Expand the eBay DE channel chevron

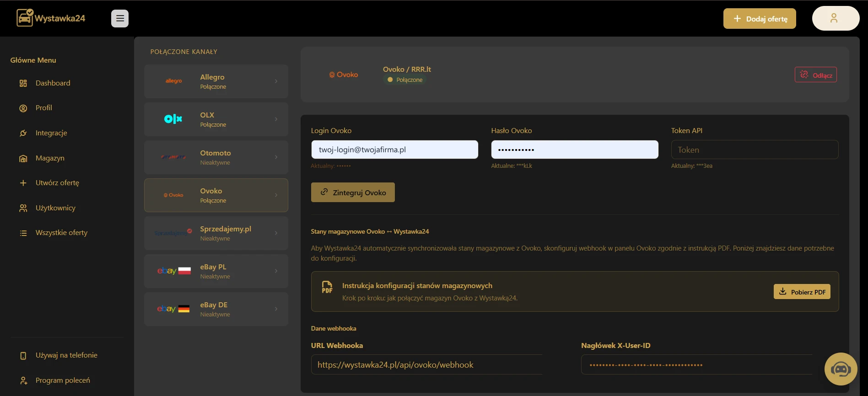tap(276, 309)
